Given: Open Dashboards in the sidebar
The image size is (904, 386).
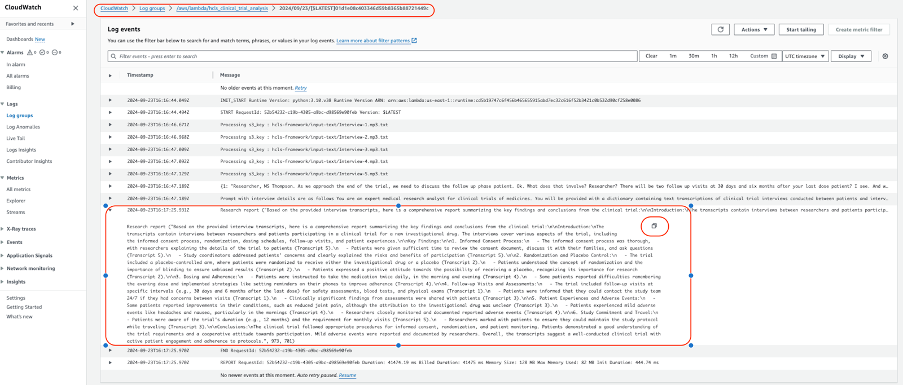Looking at the screenshot, I should tap(20, 39).
